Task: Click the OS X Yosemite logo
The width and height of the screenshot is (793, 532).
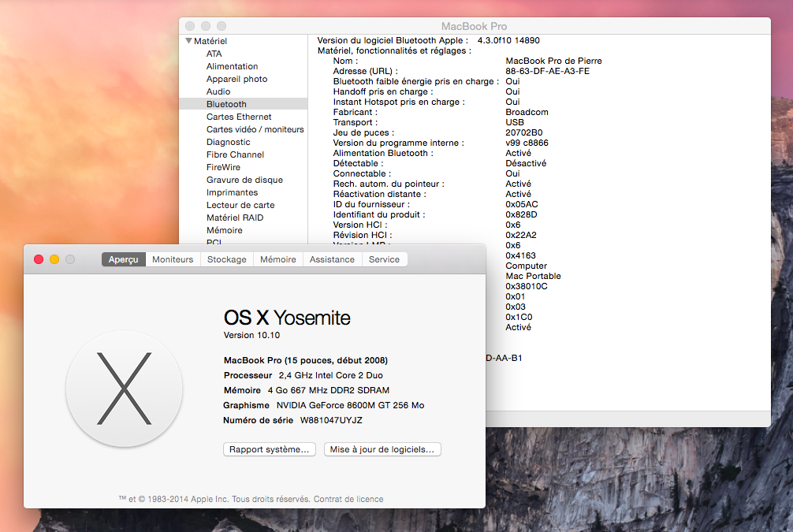Action: 124,389
